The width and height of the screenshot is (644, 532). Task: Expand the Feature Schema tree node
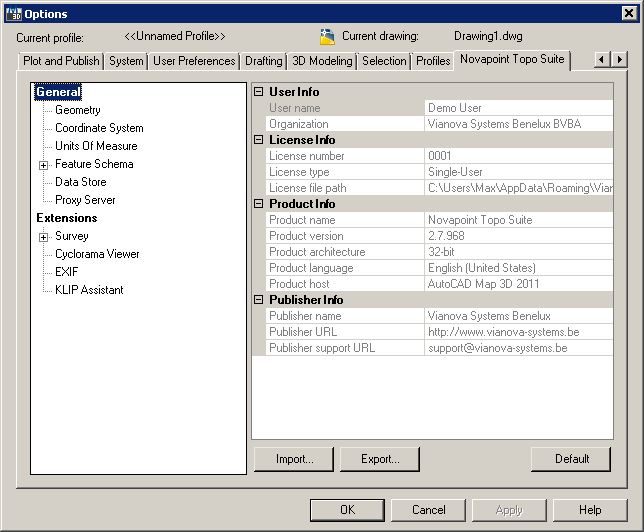coord(44,165)
